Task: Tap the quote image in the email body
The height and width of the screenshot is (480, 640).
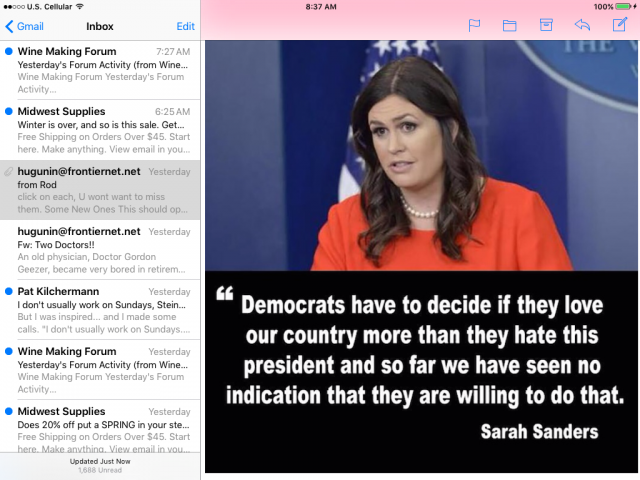Action: [421, 256]
